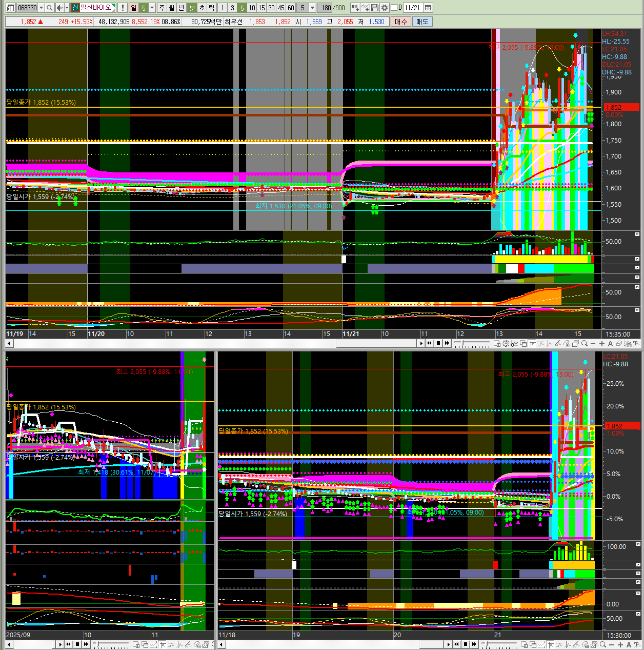
Task: Click the crosshair-scissor icon beside the diskette
Action: (x=365, y=8)
